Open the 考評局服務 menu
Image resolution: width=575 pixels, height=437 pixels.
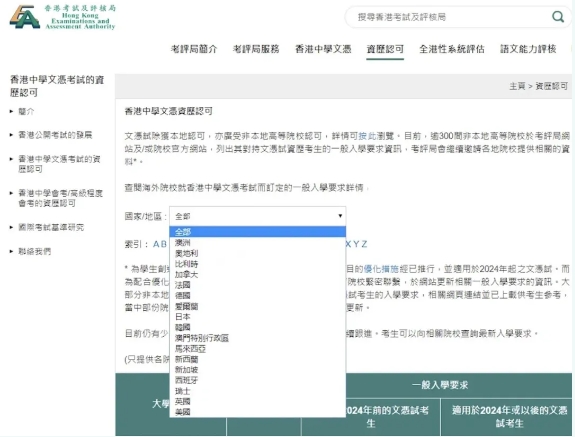point(256,49)
